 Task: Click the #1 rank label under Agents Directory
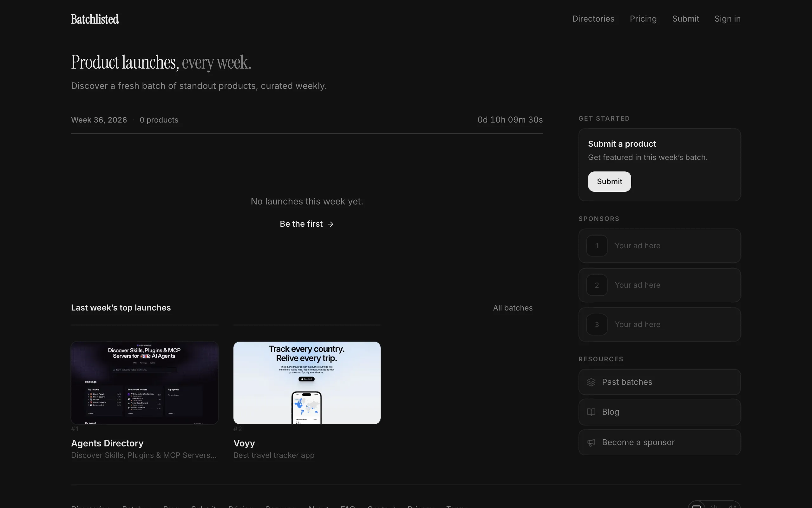click(75, 429)
